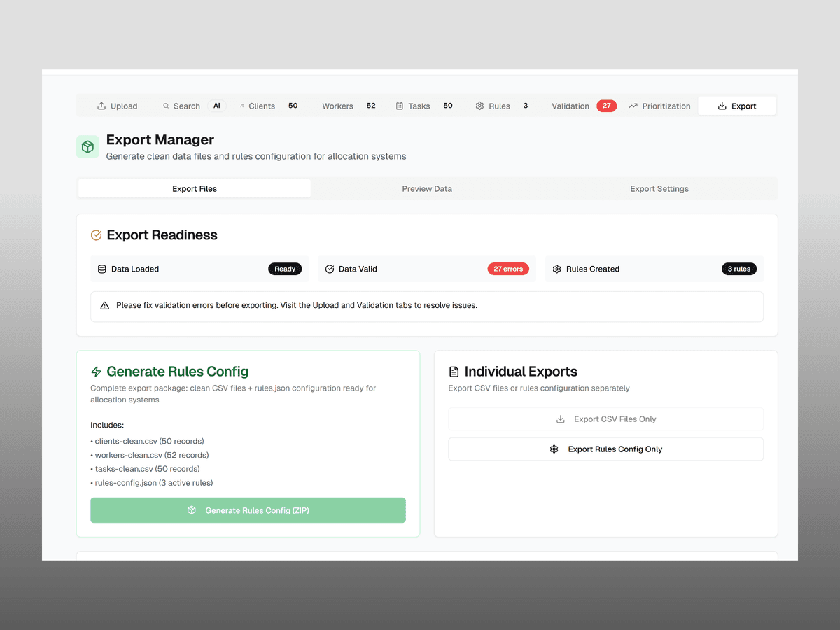Click the database icon beside Data Loaded

[101, 269]
